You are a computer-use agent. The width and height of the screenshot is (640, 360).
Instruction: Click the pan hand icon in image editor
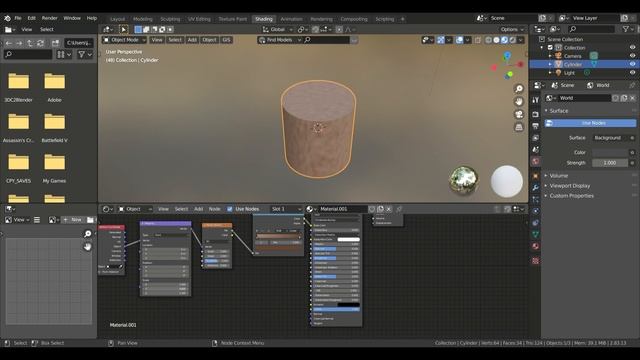(x=87, y=247)
